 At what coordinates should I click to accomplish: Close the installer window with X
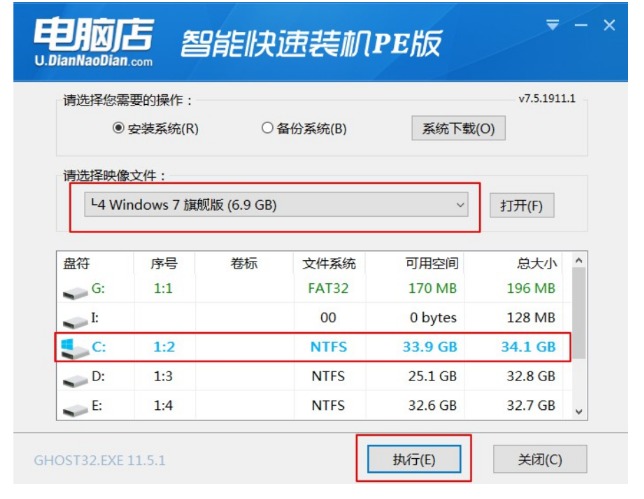[609, 25]
